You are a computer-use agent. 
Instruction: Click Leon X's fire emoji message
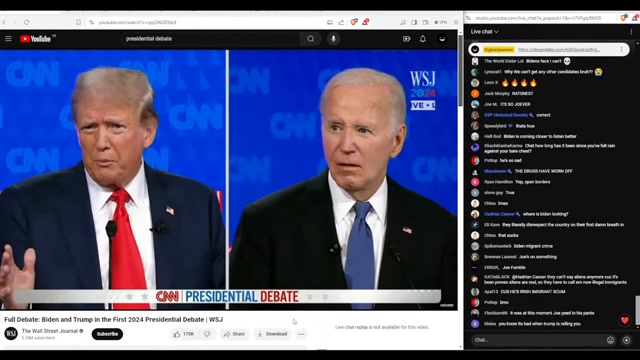[519, 83]
